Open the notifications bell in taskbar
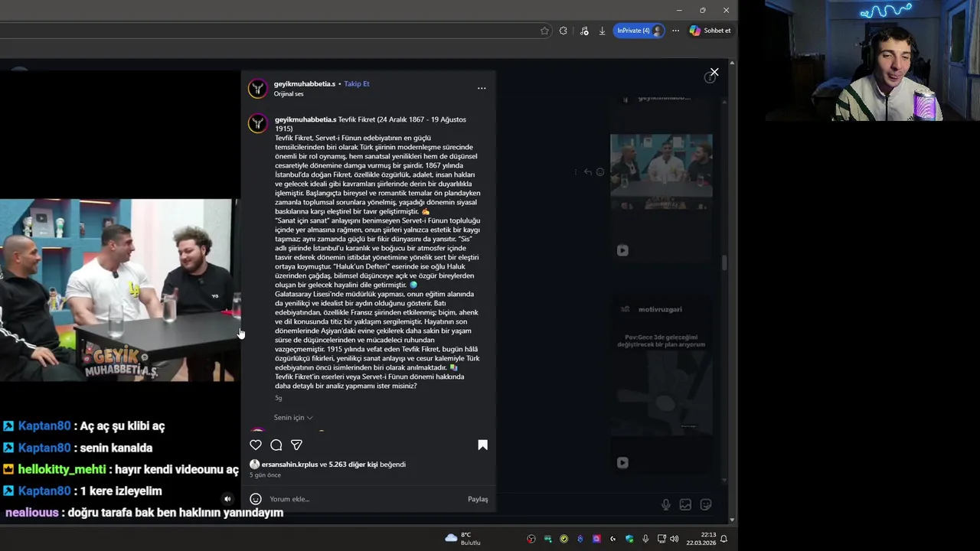The image size is (980, 551). (724, 539)
